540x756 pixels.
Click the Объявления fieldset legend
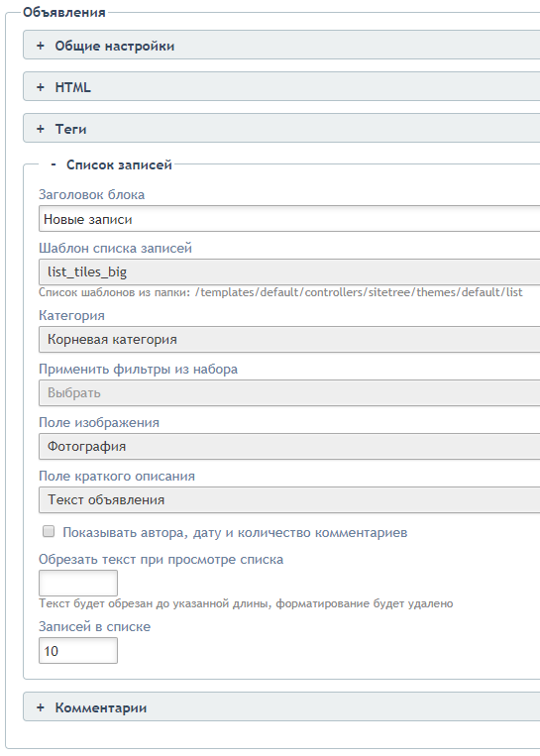pyautogui.click(x=64, y=12)
